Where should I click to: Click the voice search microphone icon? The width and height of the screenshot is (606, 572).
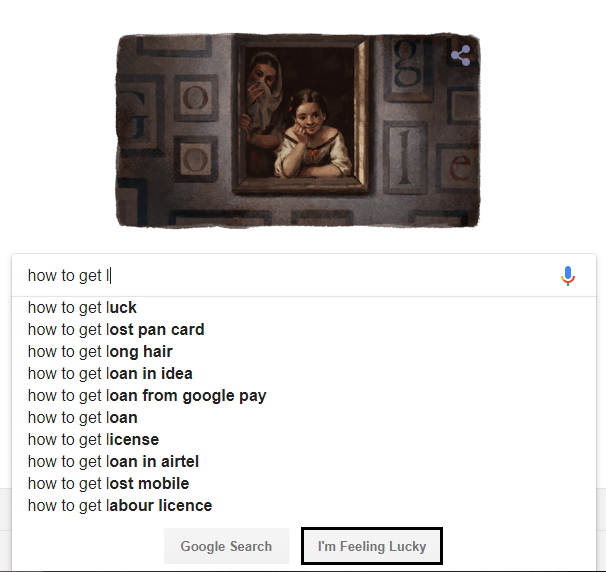(x=568, y=276)
